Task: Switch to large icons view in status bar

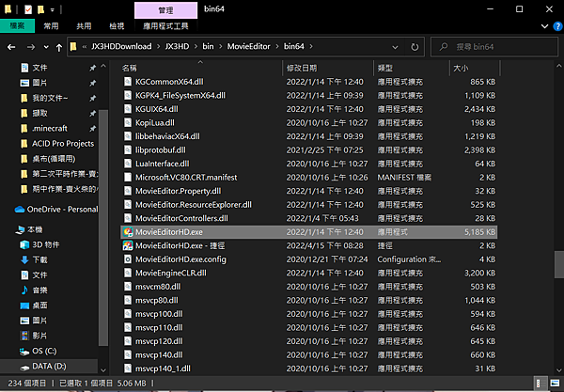Action: tap(555, 384)
